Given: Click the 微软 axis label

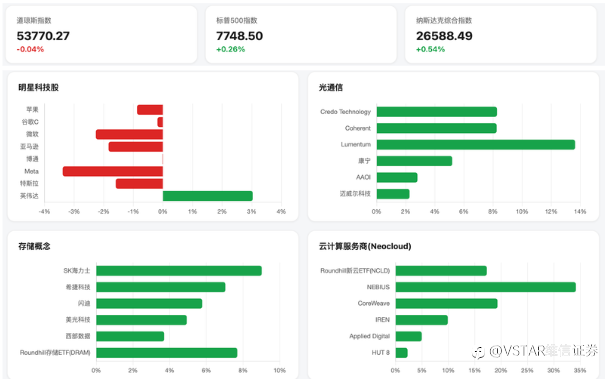Looking at the screenshot, I should (x=32, y=134).
